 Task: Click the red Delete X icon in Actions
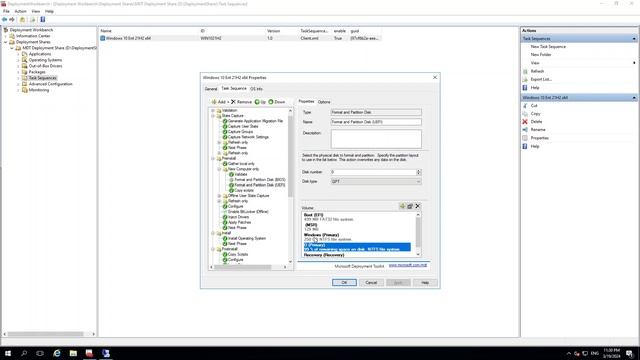point(525,122)
